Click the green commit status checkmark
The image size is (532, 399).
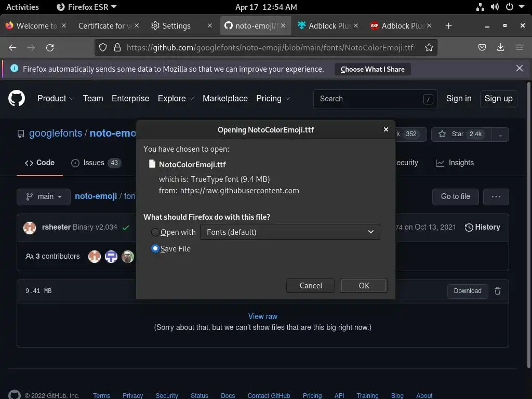point(126,228)
